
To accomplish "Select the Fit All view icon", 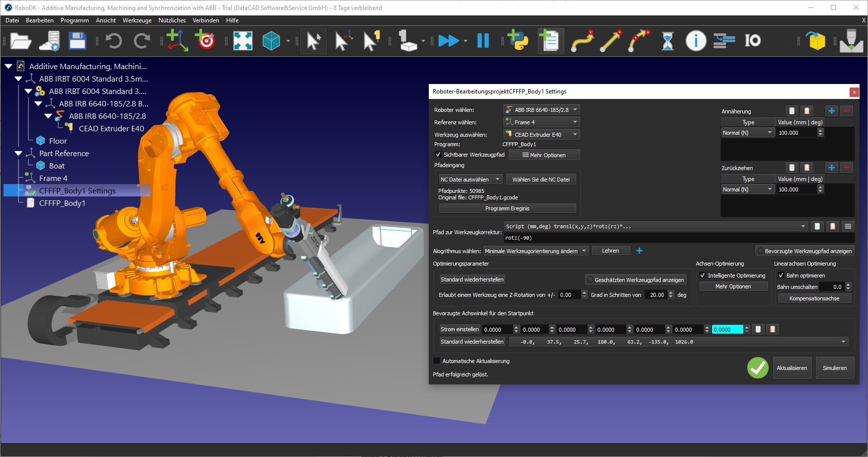I will [x=242, y=41].
